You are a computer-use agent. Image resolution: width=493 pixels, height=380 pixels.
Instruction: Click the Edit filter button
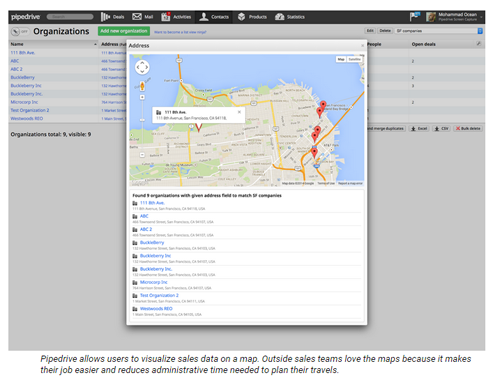(x=370, y=31)
